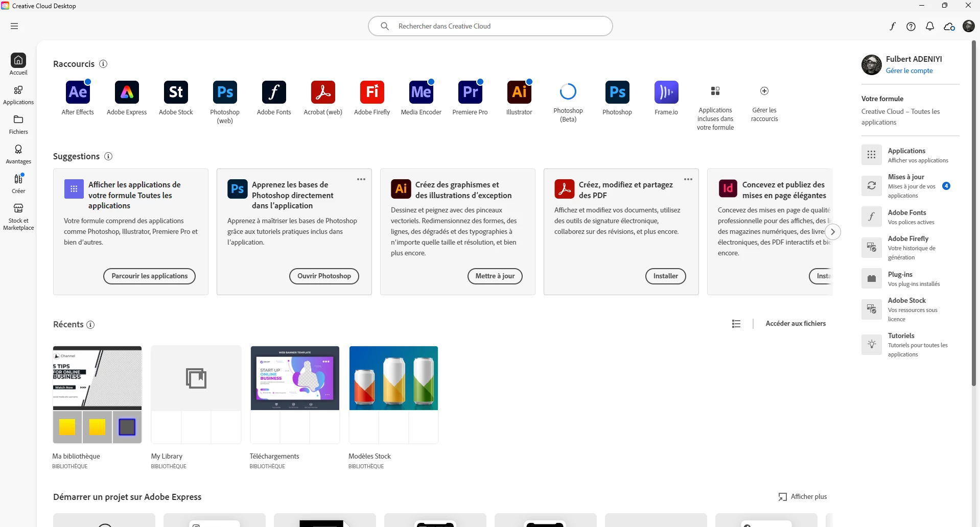Click Installer button on PDF card
This screenshot has width=980, height=527.
665,276
